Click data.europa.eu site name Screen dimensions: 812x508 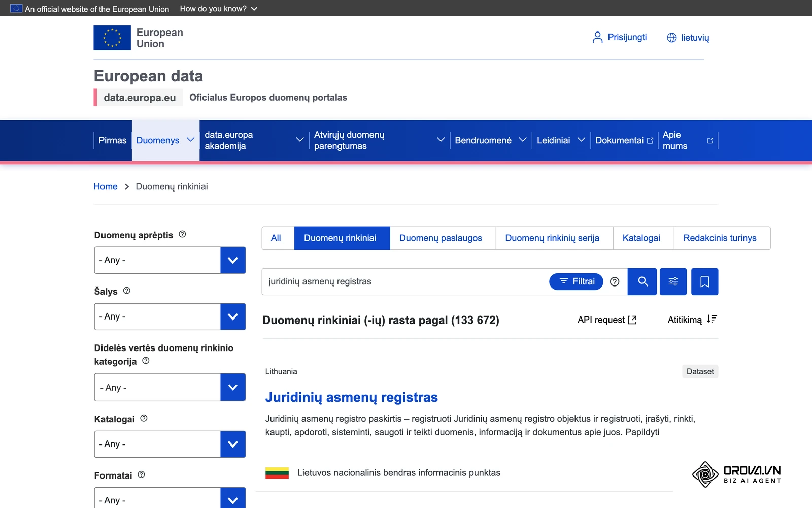click(140, 98)
